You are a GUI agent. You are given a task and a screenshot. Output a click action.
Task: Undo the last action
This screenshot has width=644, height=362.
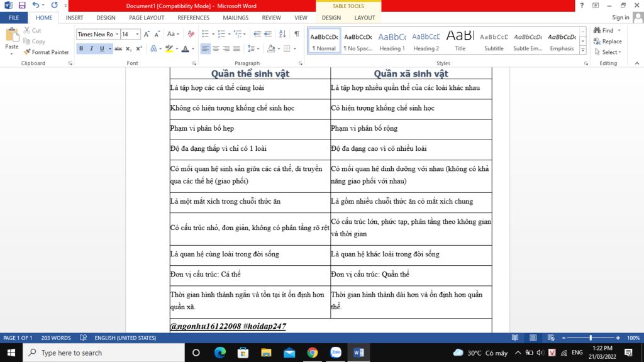pos(36,5)
